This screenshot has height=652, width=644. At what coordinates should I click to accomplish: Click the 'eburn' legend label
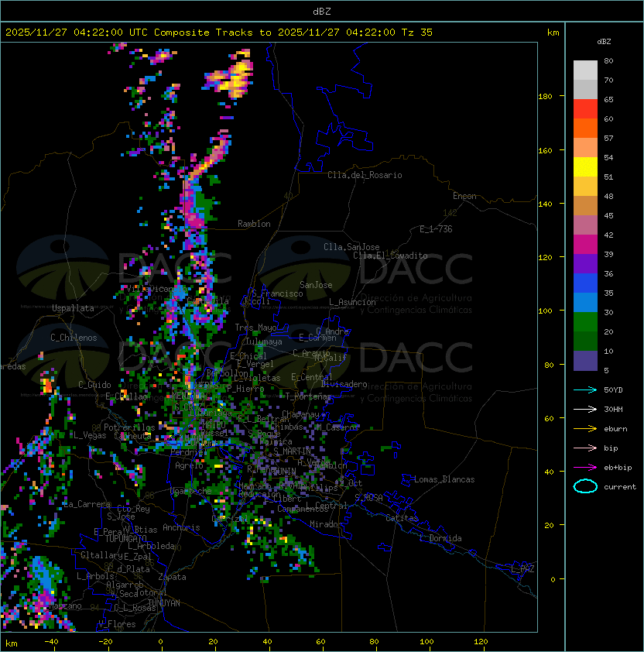pyautogui.click(x=615, y=429)
